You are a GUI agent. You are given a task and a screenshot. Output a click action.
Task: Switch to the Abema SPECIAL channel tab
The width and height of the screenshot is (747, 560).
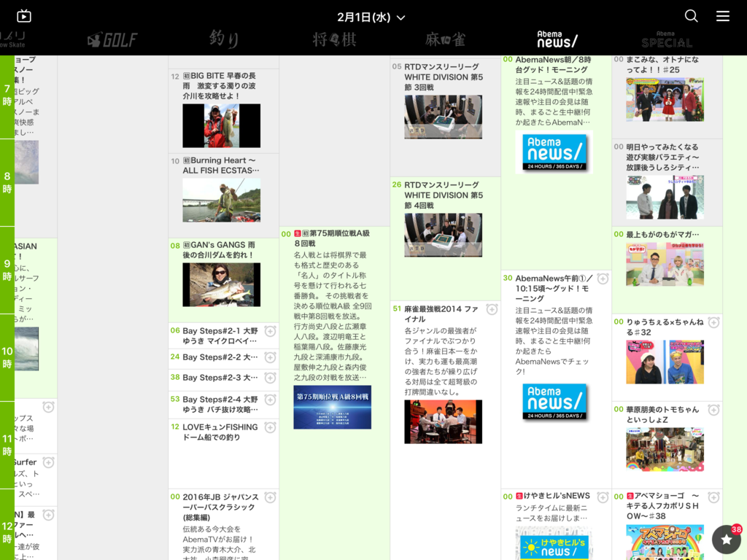[666, 37]
